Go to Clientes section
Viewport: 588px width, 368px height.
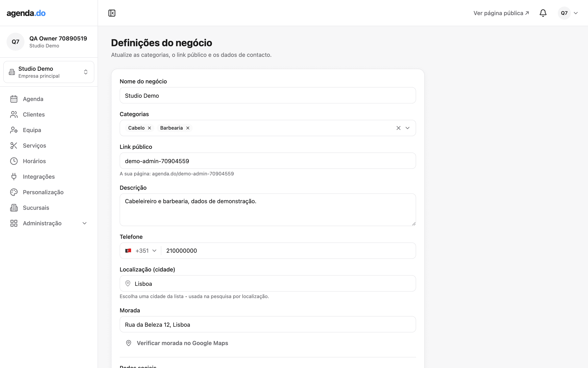click(x=49, y=115)
